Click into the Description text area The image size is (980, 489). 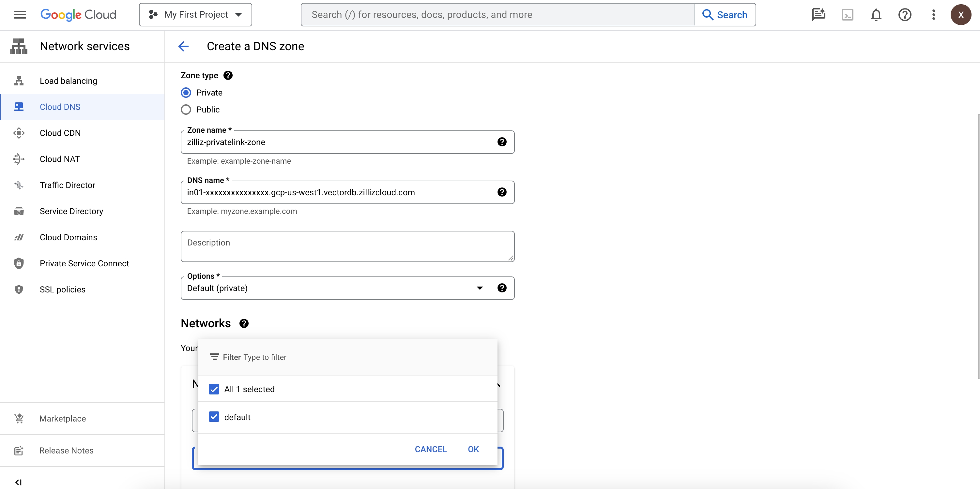click(347, 246)
